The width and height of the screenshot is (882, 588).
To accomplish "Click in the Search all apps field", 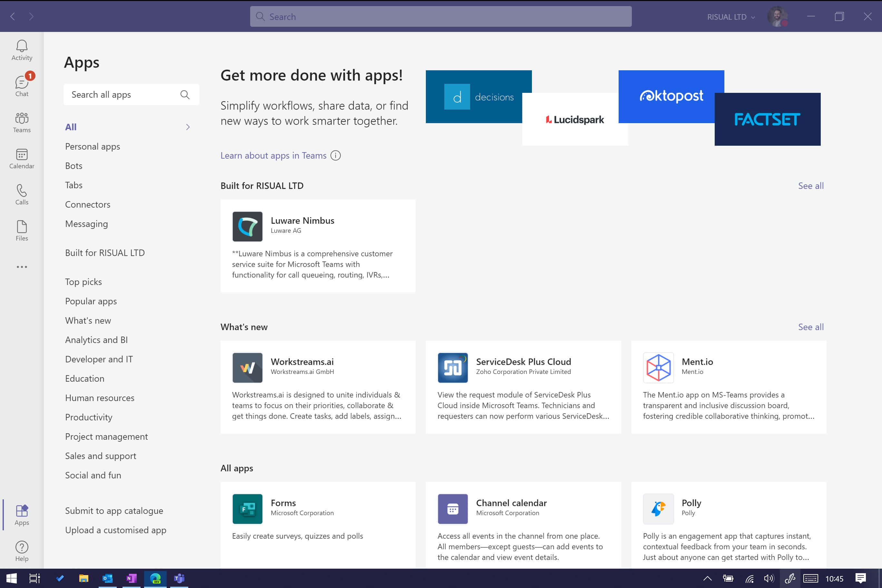I will (131, 94).
